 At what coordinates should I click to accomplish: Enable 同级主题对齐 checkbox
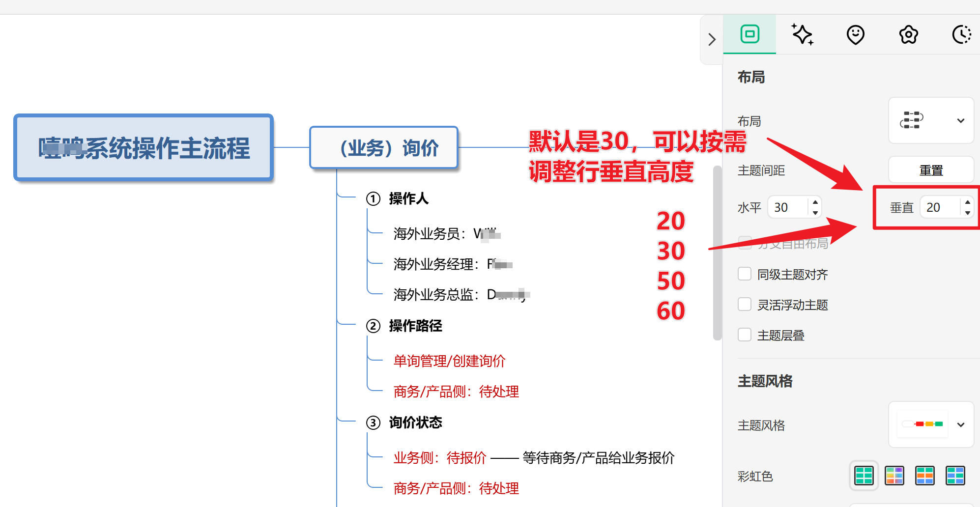point(745,274)
